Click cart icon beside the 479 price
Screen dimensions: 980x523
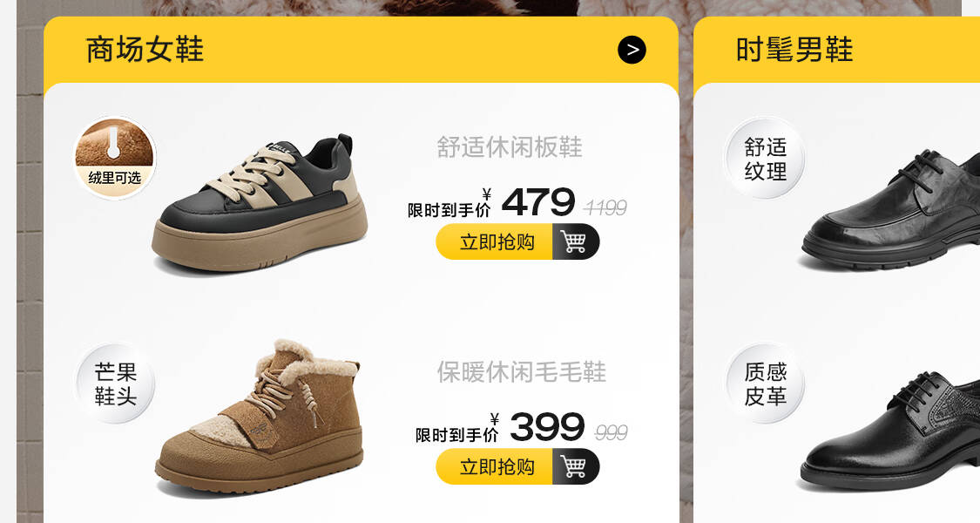(x=574, y=241)
